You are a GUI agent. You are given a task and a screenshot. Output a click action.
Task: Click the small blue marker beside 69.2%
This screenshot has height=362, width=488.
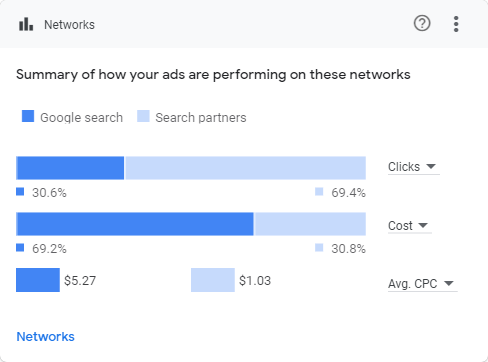click(20, 248)
